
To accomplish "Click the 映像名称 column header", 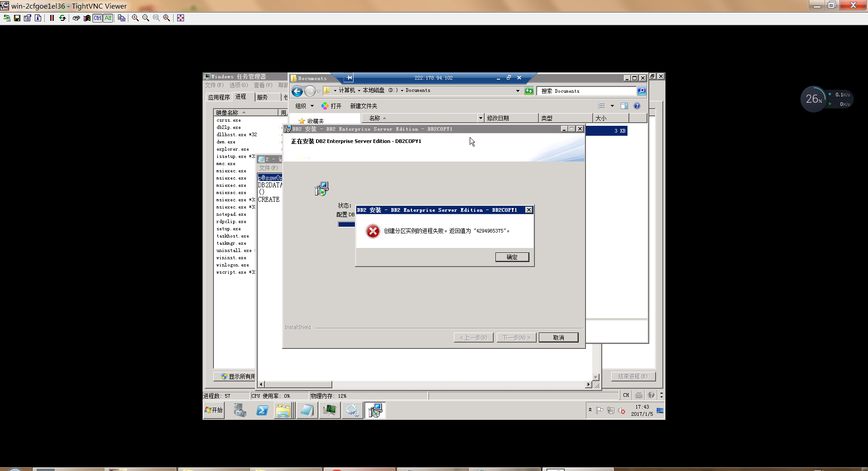I will (x=246, y=113).
